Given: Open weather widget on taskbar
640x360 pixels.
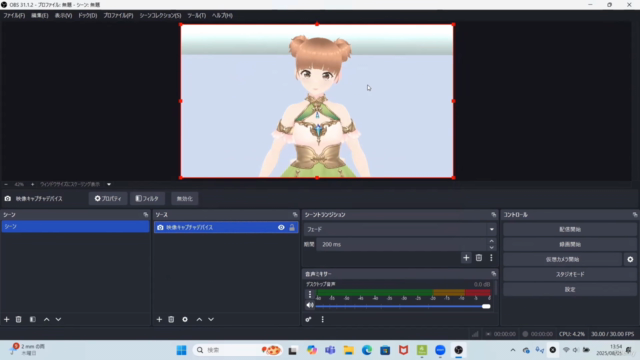Looking at the screenshot, I should (x=27, y=349).
